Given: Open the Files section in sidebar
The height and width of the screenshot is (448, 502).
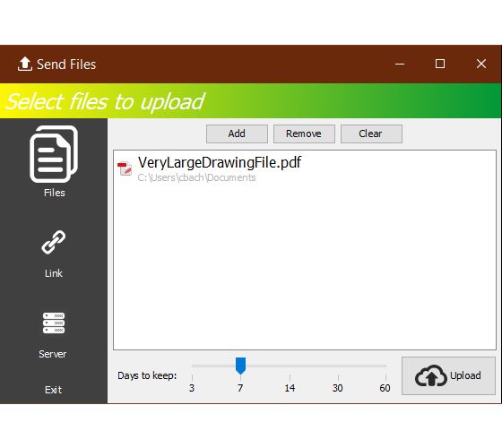Looking at the screenshot, I should pos(54,161).
